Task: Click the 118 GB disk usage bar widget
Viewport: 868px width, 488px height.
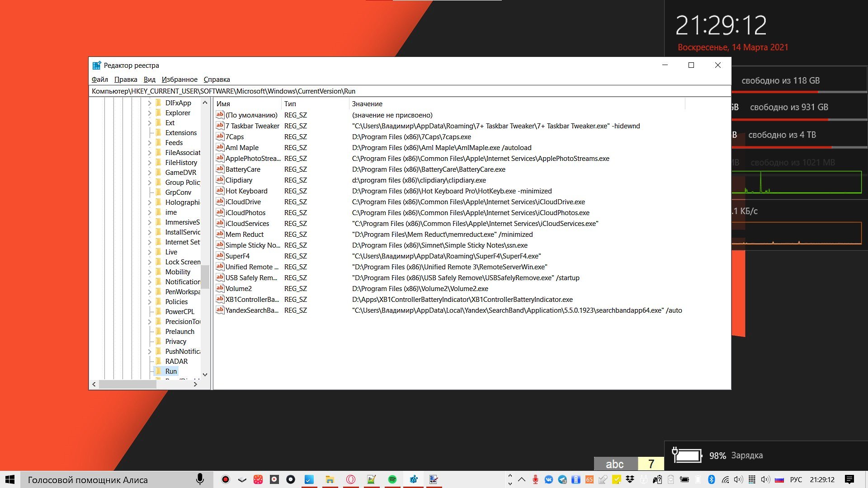Action: [799, 92]
